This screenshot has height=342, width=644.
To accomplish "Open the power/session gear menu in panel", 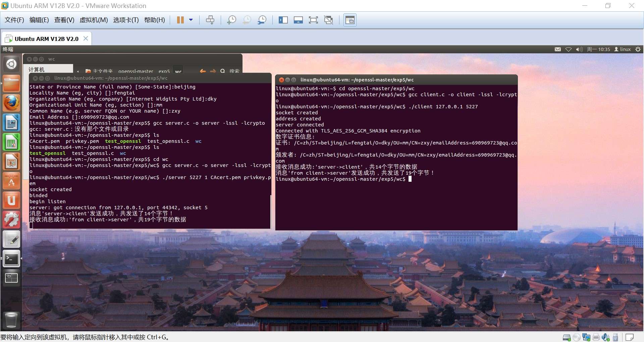I will (x=638, y=49).
